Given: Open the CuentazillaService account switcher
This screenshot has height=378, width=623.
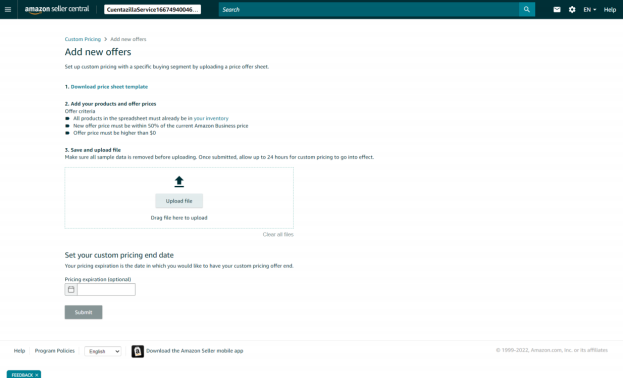Looking at the screenshot, I should (x=153, y=10).
